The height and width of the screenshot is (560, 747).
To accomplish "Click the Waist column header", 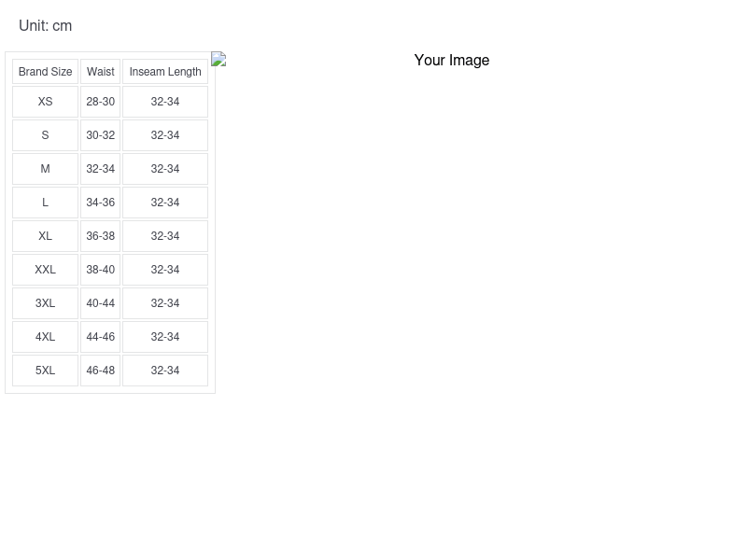I will point(100,72).
